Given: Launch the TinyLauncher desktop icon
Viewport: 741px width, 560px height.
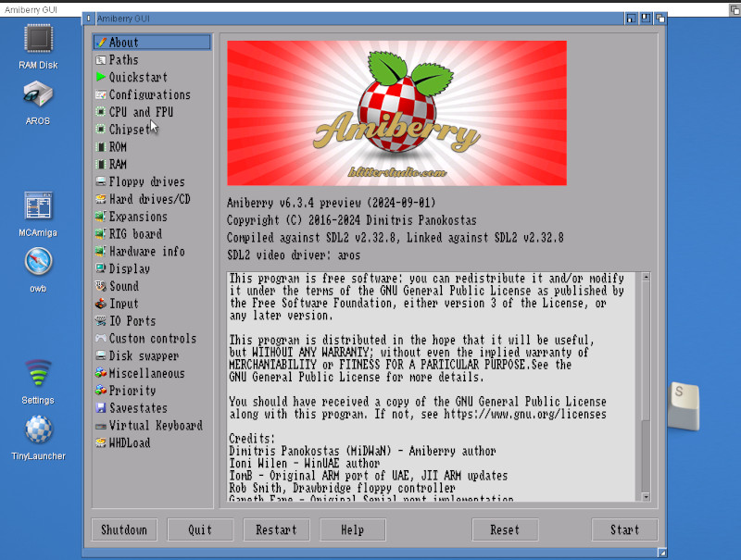Looking at the screenshot, I should [x=38, y=430].
